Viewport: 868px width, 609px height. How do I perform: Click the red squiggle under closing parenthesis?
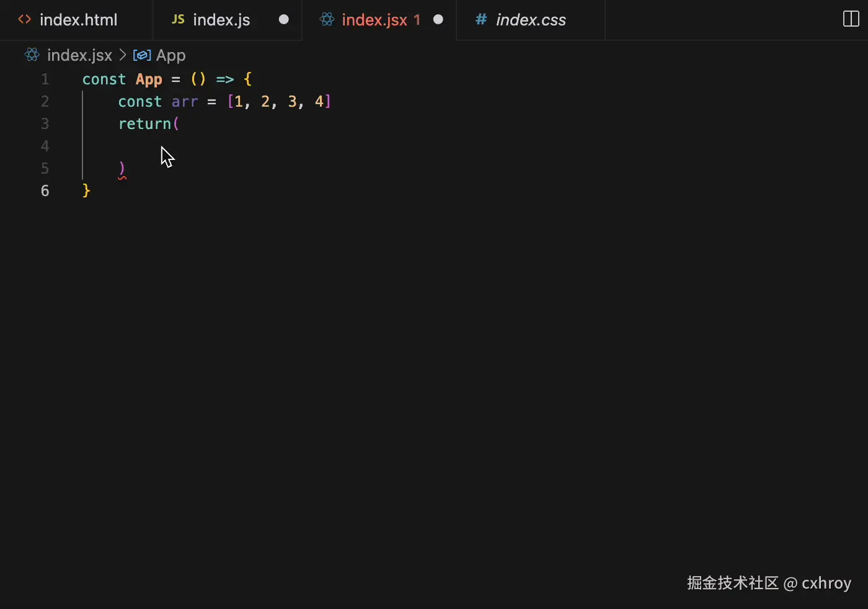(122, 178)
